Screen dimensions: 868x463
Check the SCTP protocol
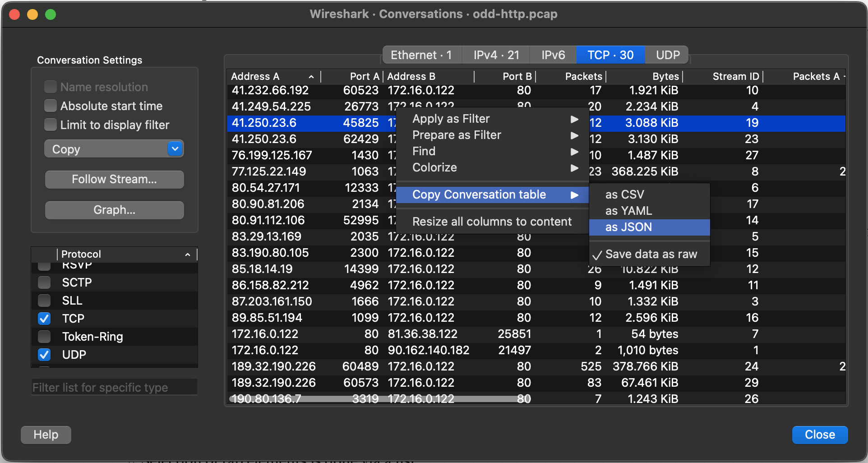tap(44, 282)
